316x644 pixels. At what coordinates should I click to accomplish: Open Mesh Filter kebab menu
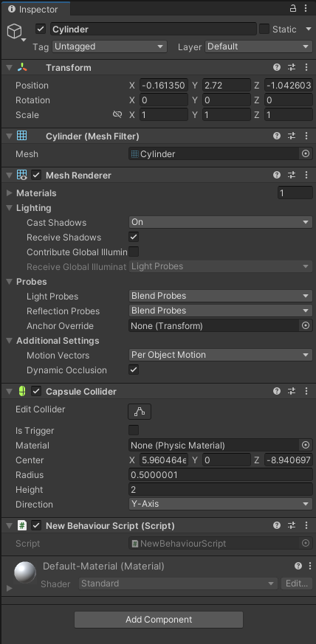306,136
